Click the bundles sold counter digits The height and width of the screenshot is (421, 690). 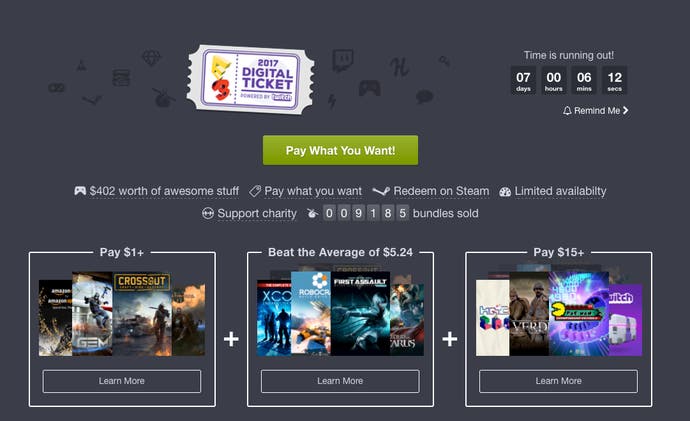tap(366, 213)
